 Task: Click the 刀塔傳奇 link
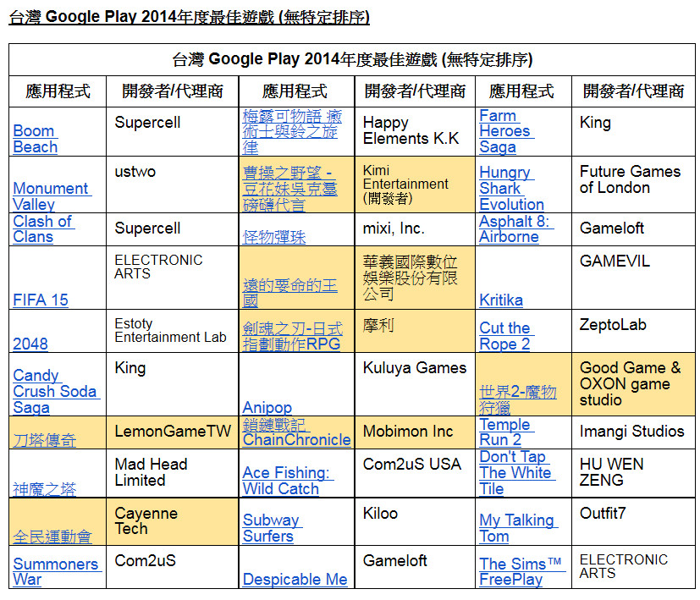point(45,440)
